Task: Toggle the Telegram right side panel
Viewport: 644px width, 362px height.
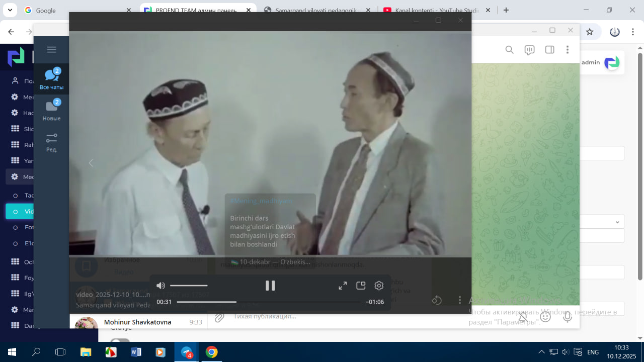Action: click(x=549, y=50)
